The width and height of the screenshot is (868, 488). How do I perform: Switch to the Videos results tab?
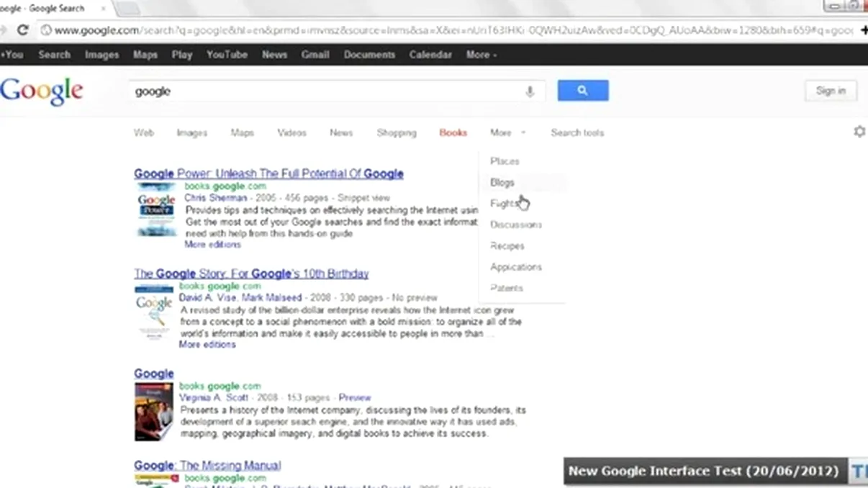coord(292,133)
